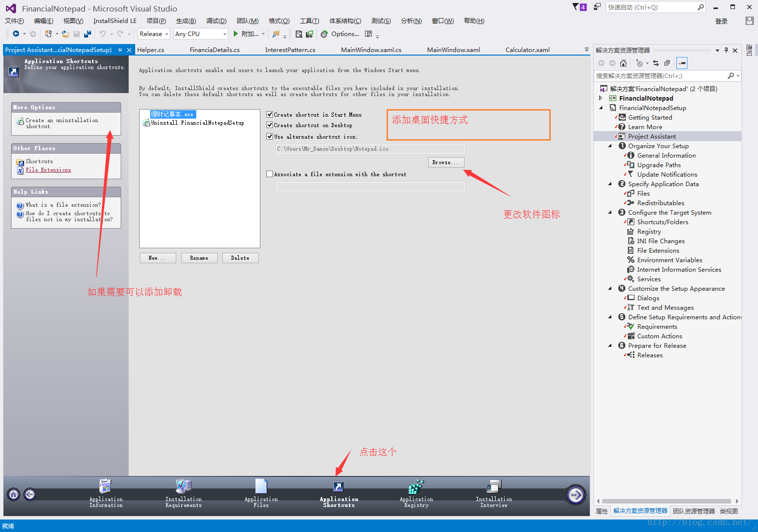
Task: Pin the Solution Explorer panel
Action: pos(726,50)
